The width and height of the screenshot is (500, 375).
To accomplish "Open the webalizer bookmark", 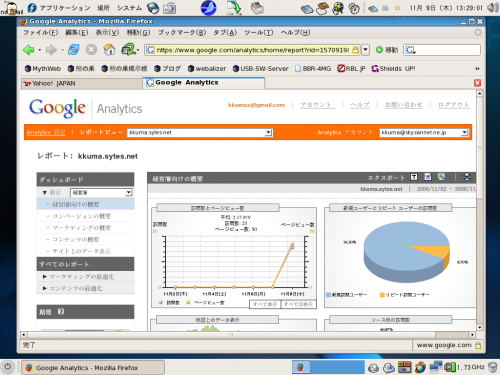I will pos(207,69).
